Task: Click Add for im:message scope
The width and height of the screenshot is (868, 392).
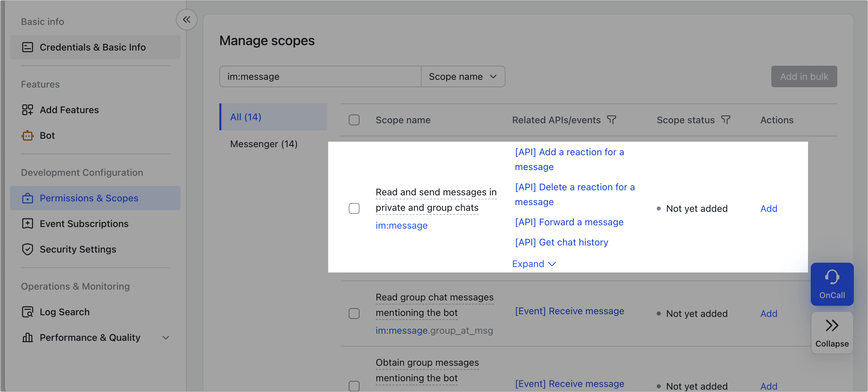Action: point(769,208)
